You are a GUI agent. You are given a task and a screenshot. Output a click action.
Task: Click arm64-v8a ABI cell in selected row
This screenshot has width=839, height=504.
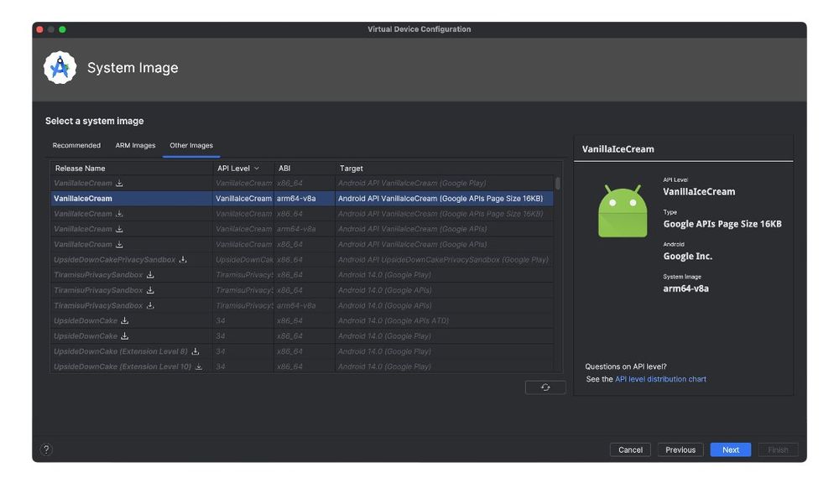point(296,199)
